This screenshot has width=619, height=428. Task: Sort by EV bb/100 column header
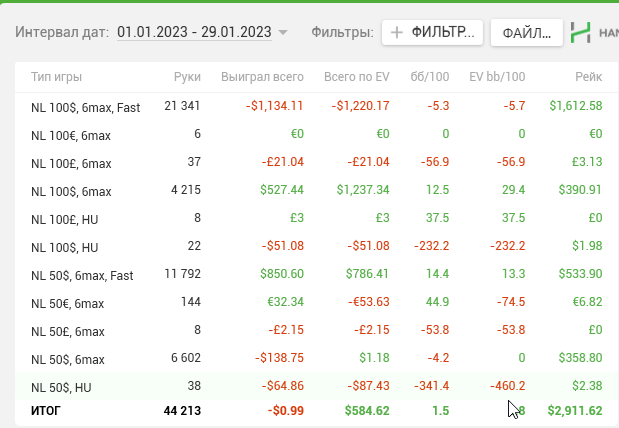click(497, 77)
